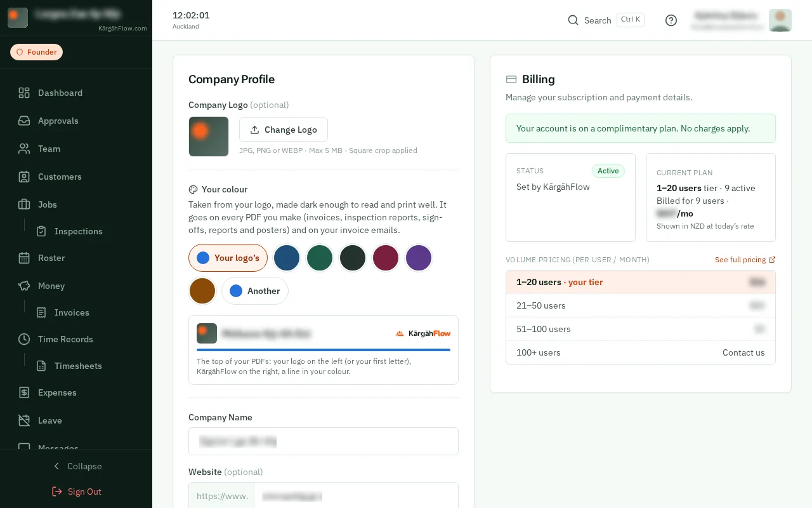The image size is (812, 508).
Task: Pick the navy blue colour swatch
Action: tap(287, 258)
